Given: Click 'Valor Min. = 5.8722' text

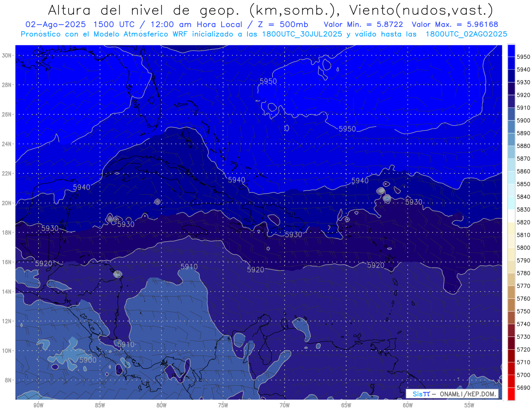Looking at the screenshot, I should click(363, 24).
